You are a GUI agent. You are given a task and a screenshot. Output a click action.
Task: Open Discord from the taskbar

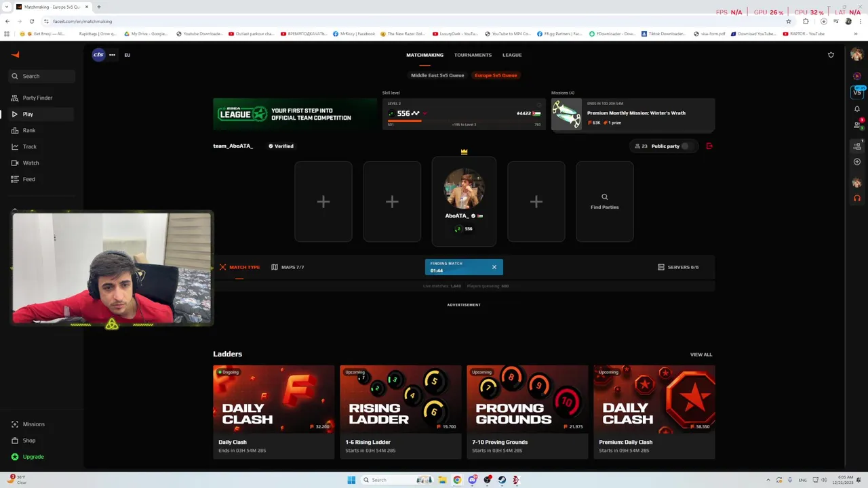pyautogui.click(x=472, y=480)
